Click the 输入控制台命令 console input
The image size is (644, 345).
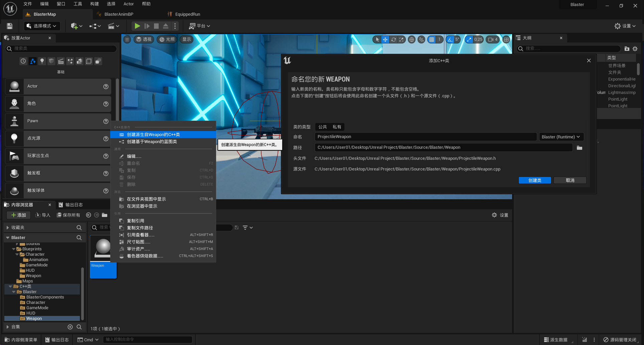coord(147,340)
